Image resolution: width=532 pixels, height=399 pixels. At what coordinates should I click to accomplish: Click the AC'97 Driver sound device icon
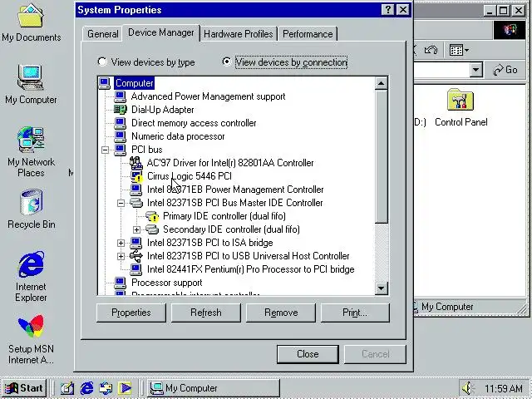136,163
